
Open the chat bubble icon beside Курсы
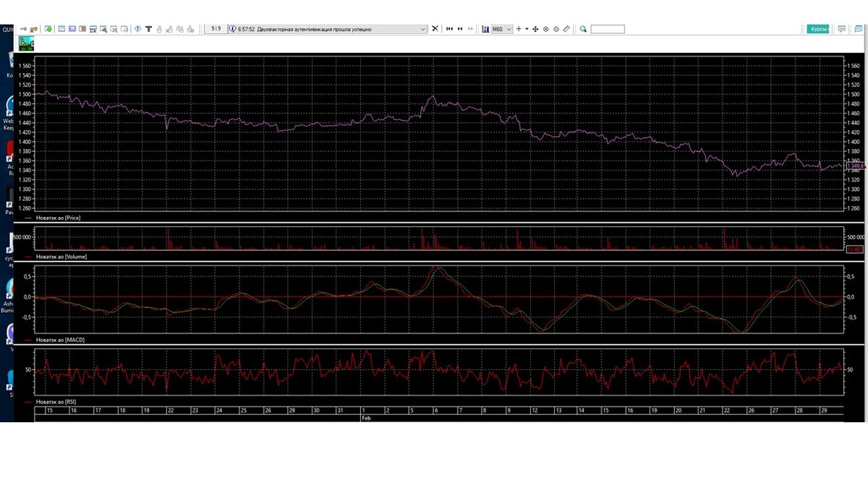(x=842, y=29)
